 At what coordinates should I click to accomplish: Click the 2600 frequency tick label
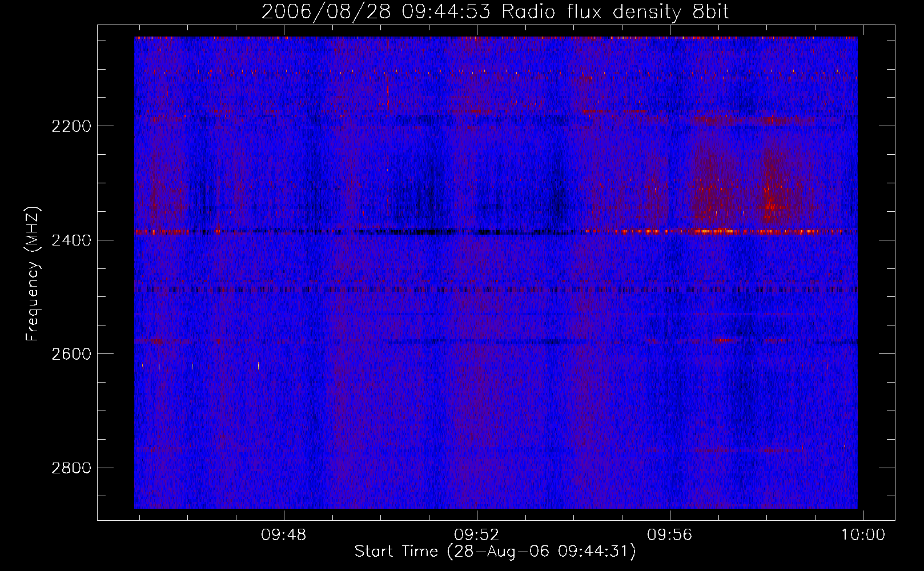coord(71,354)
